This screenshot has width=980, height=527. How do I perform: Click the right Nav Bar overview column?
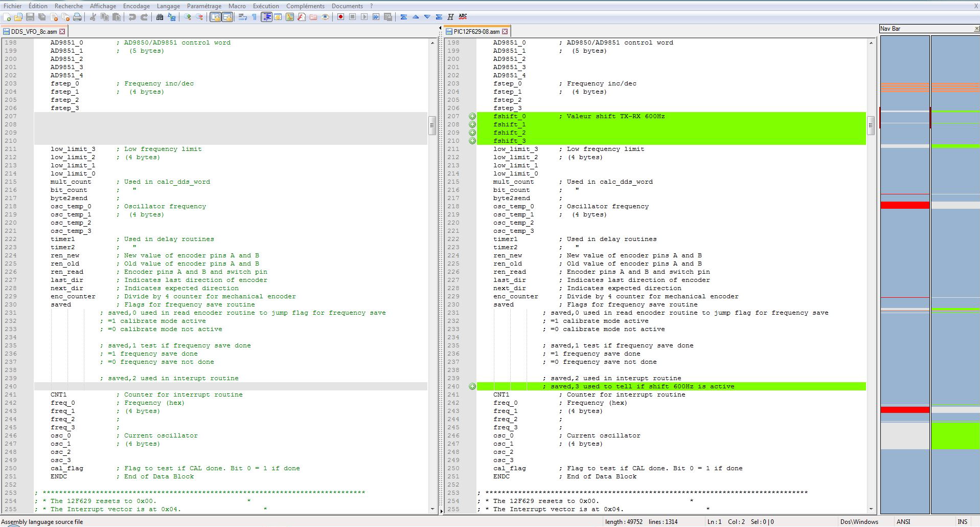coord(954,274)
